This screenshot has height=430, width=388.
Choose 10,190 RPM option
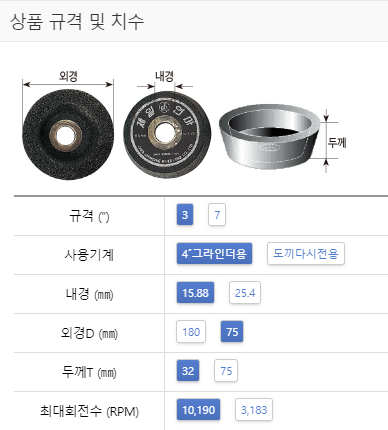pos(198,410)
